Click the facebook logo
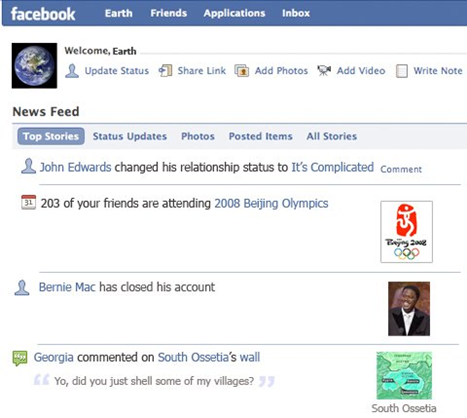467x418 pixels. (43, 14)
